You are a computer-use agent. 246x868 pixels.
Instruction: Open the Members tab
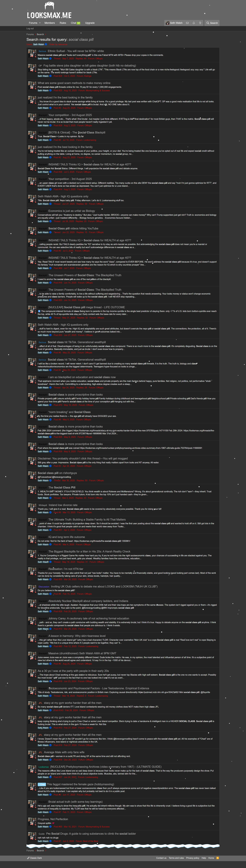coord(50,23)
